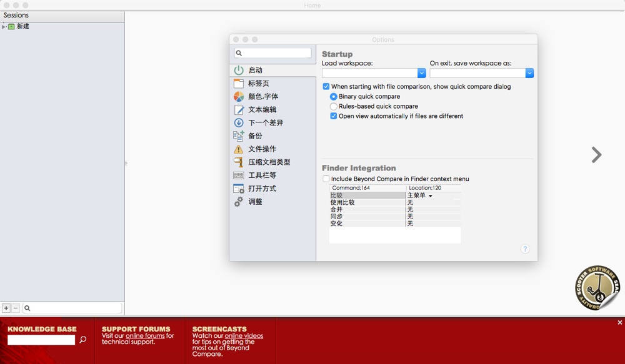Open the 调整 gears icon

click(239, 202)
